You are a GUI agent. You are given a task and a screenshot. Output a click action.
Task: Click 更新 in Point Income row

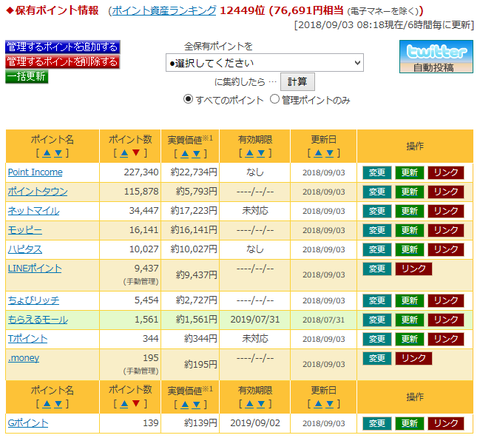(409, 173)
